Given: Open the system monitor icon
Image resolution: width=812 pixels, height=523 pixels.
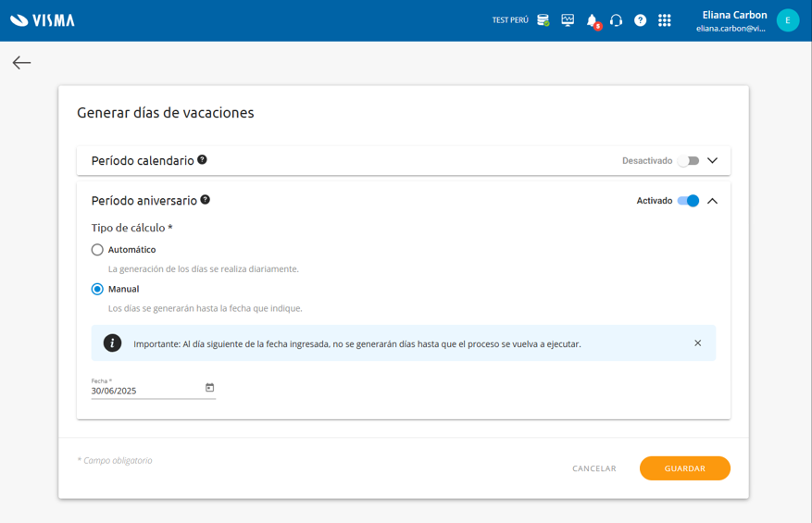Looking at the screenshot, I should [x=568, y=20].
